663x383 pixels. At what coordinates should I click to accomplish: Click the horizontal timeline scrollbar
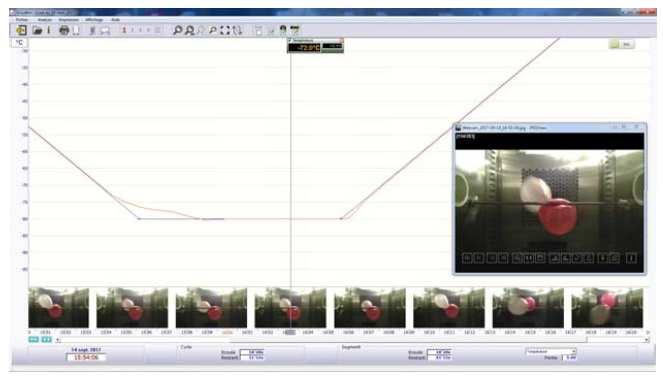click(352, 340)
